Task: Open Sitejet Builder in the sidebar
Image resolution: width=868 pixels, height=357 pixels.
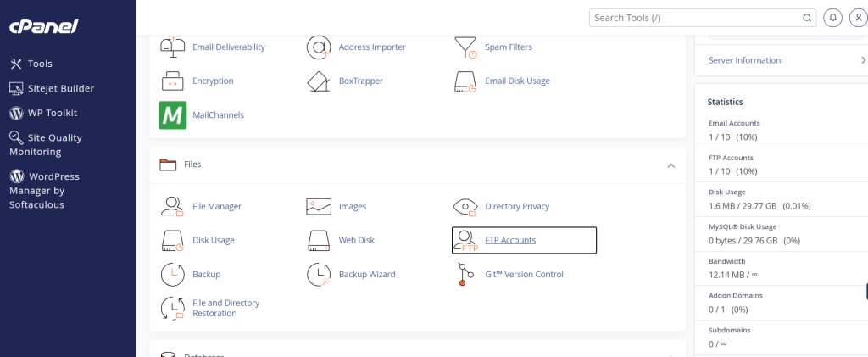Action: [60, 88]
